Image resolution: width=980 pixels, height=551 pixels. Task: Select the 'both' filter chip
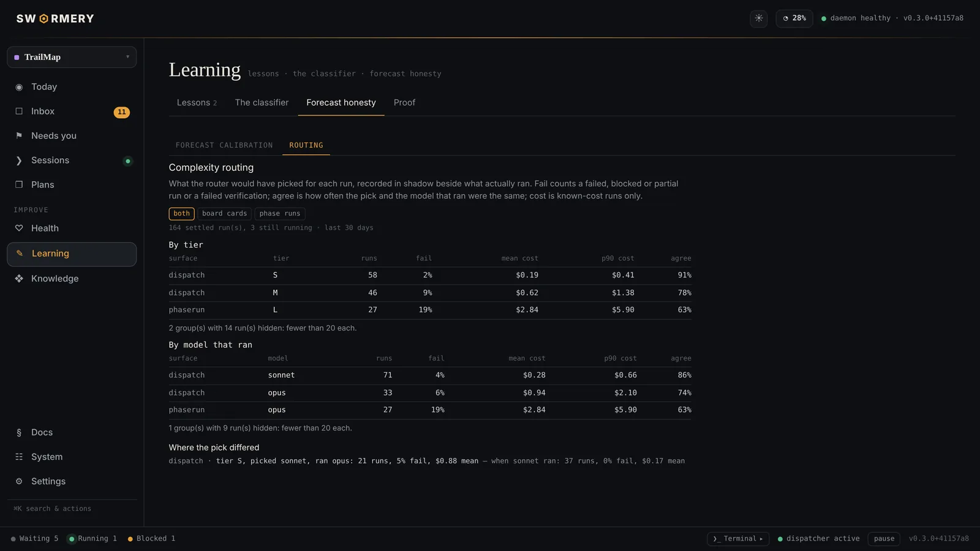pos(181,214)
